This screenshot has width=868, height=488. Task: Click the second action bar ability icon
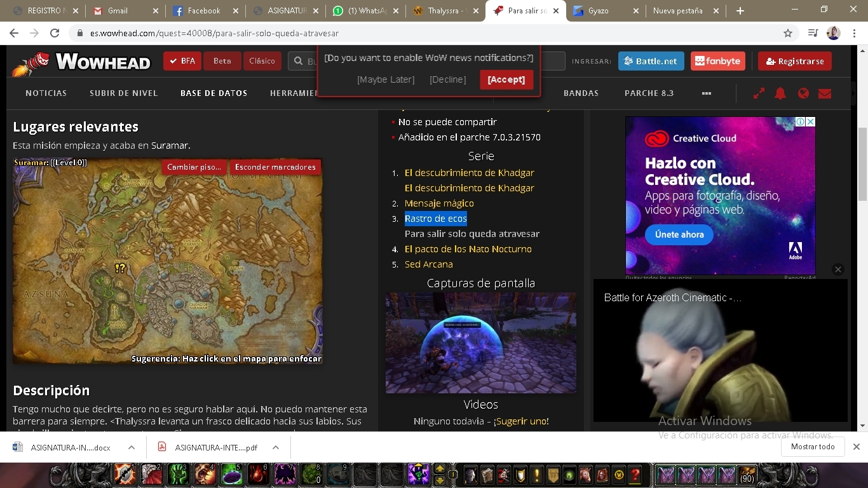(152, 475)
